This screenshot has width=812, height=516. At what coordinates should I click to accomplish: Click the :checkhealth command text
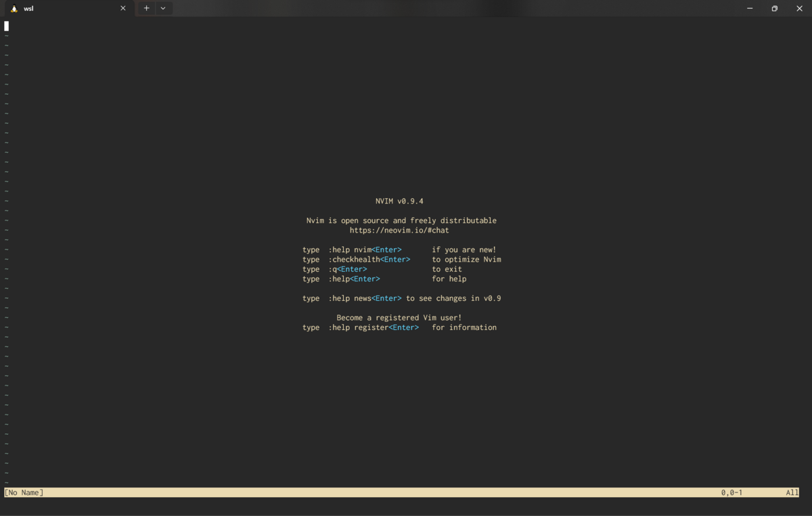[355, 259]
